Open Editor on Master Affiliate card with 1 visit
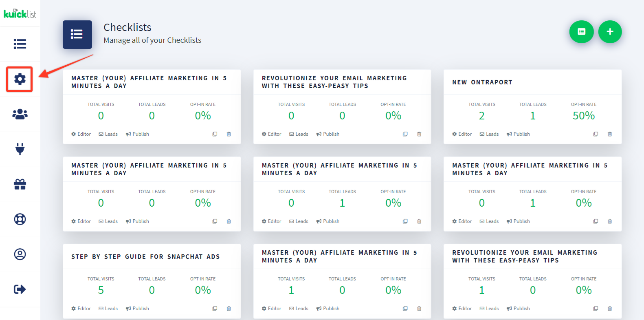 [x=272, y=309]
